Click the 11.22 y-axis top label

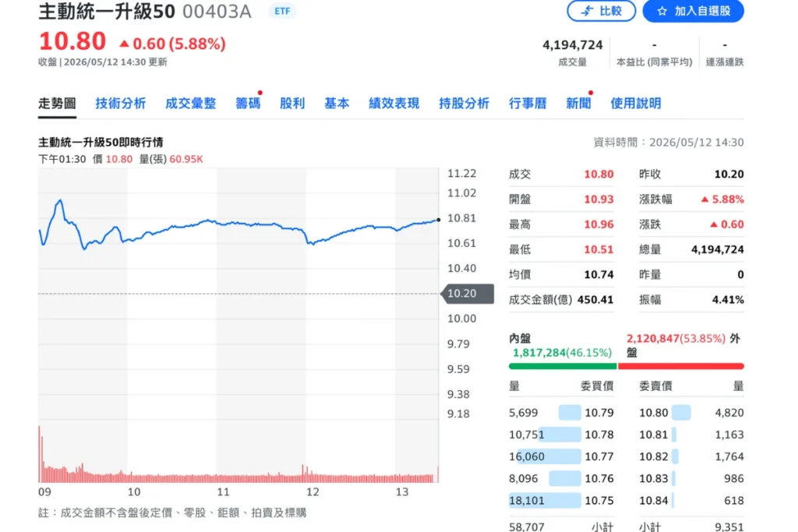(461, 174)
